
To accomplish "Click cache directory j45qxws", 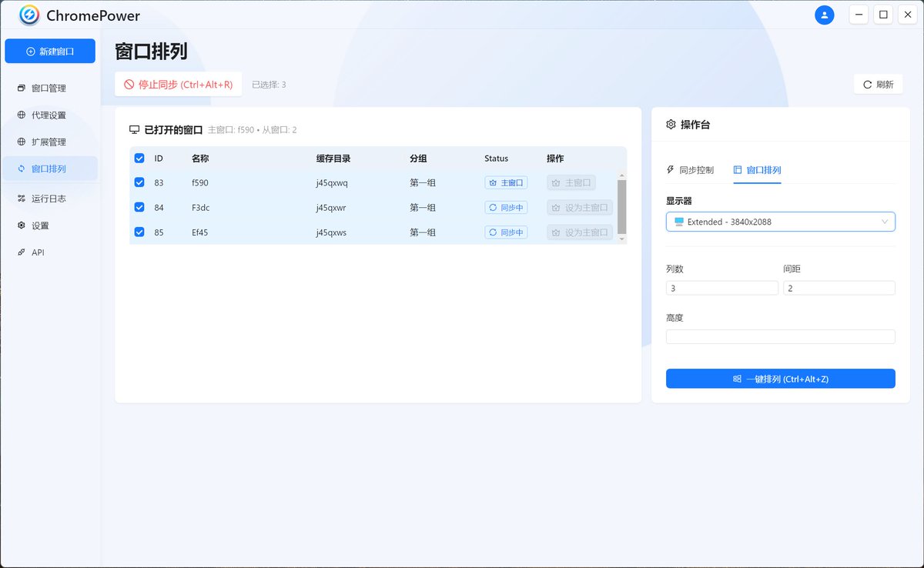I will click(331, 232).
